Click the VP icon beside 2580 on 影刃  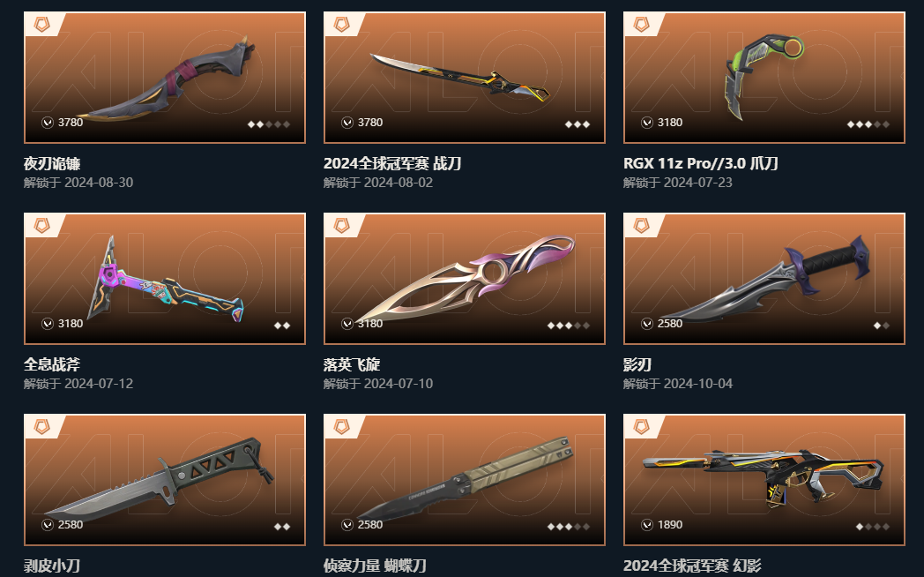point(647,324)
